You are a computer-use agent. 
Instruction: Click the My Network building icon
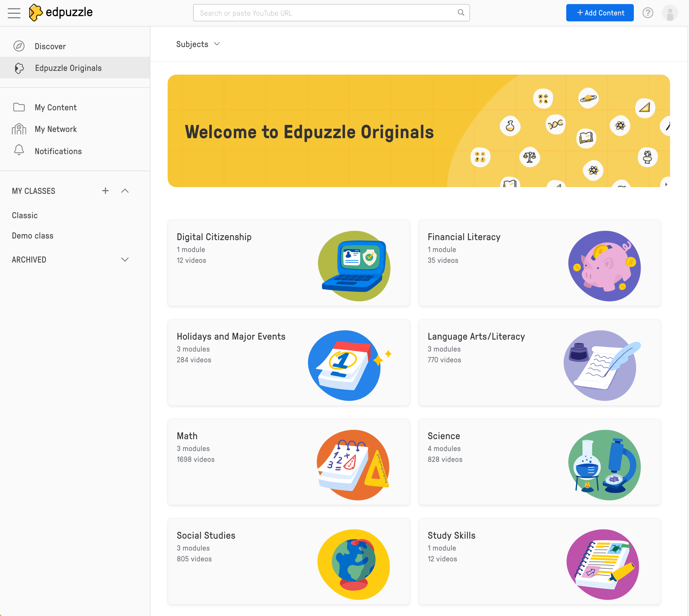click(19, 129)
